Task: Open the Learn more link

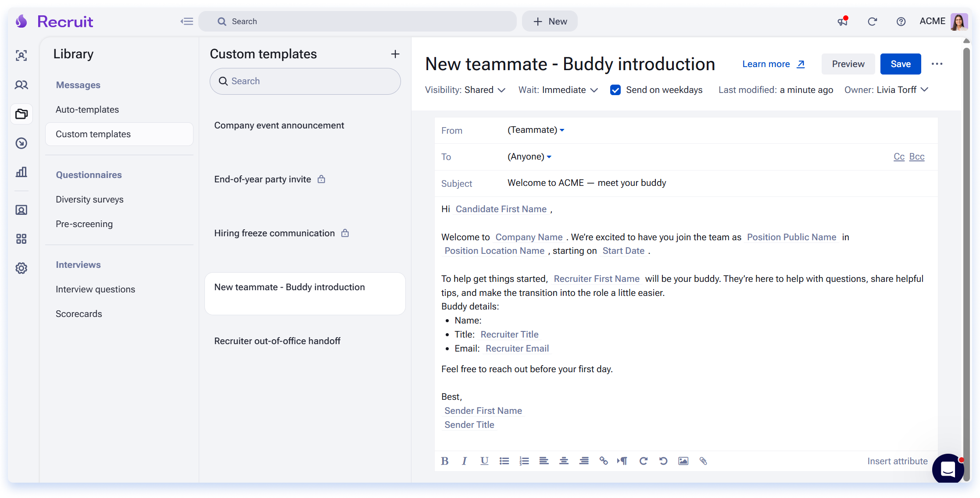Action: (773, 64)
